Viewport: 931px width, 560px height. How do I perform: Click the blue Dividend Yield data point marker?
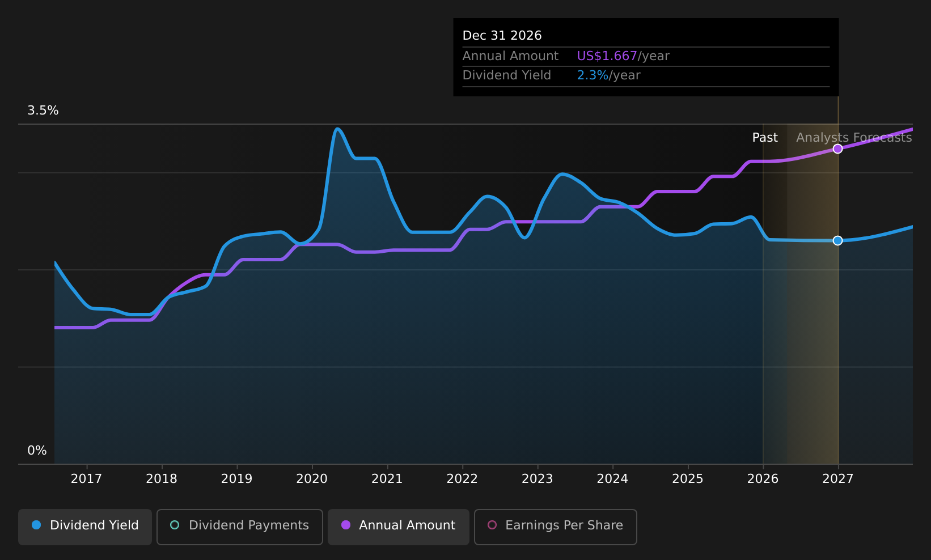(x=837, y=240)
